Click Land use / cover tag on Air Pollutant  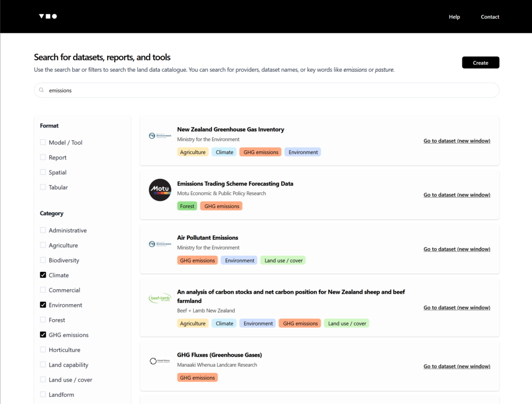(x=283, y=260)
